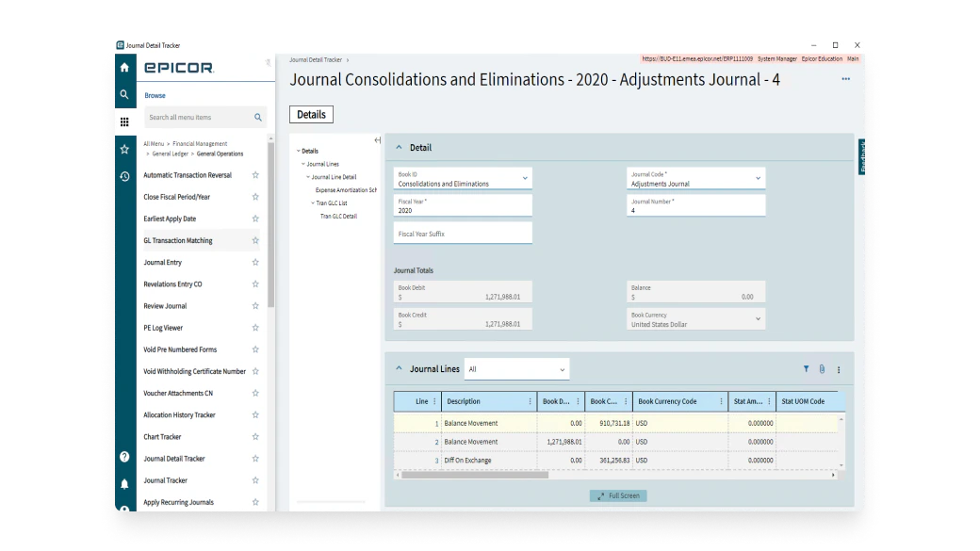The image size is (980, 551).
Task: Open Book Currency Code column menu
Action: (721, 401)
